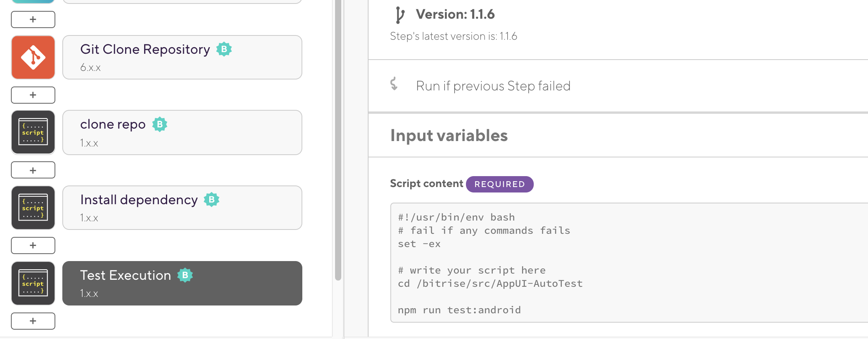Click the workflow steps vertical scrollbar

(338, 140)
